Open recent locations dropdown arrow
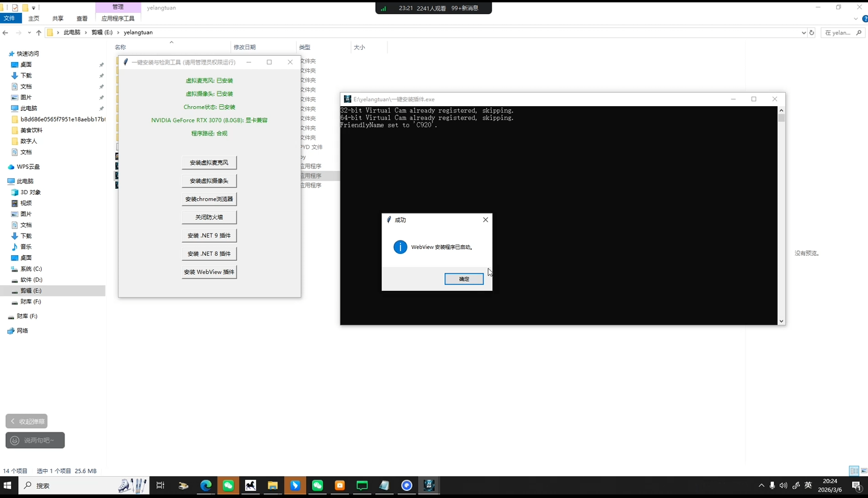The image size is (868, 498). pos(29,33)
